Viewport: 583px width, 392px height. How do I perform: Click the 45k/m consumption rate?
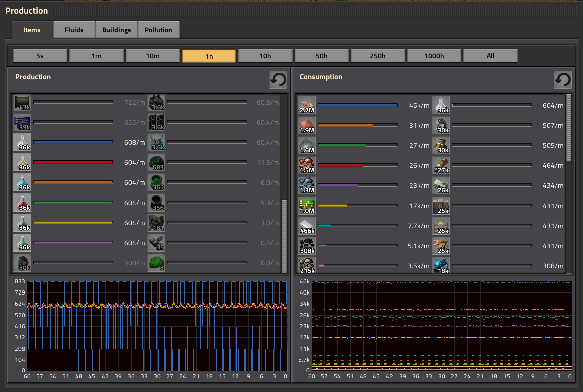[x=419, y=105]
